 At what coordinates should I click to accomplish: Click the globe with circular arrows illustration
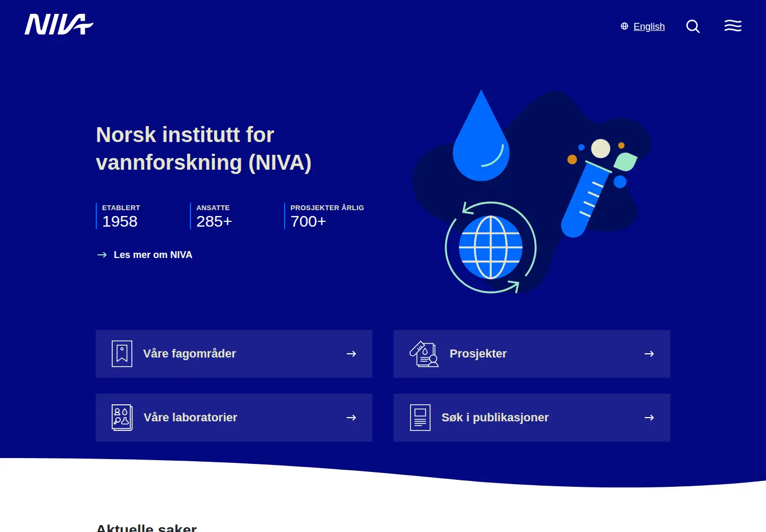(490, 247)
